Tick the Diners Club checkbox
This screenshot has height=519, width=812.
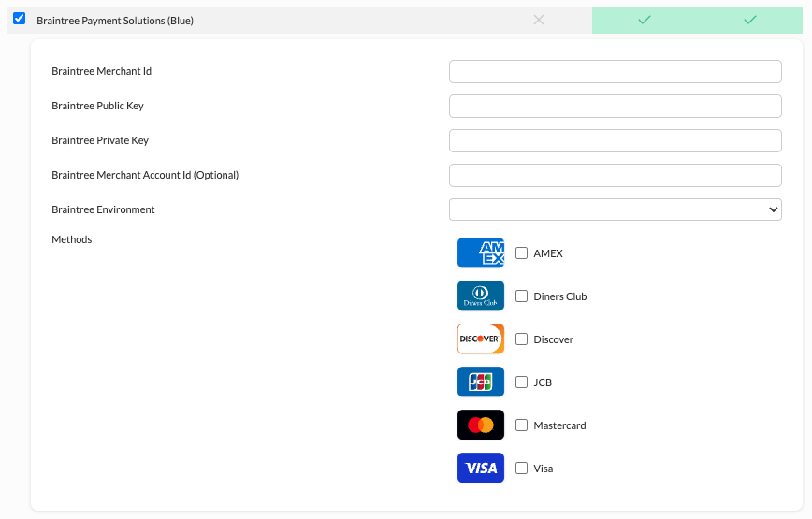521,296
